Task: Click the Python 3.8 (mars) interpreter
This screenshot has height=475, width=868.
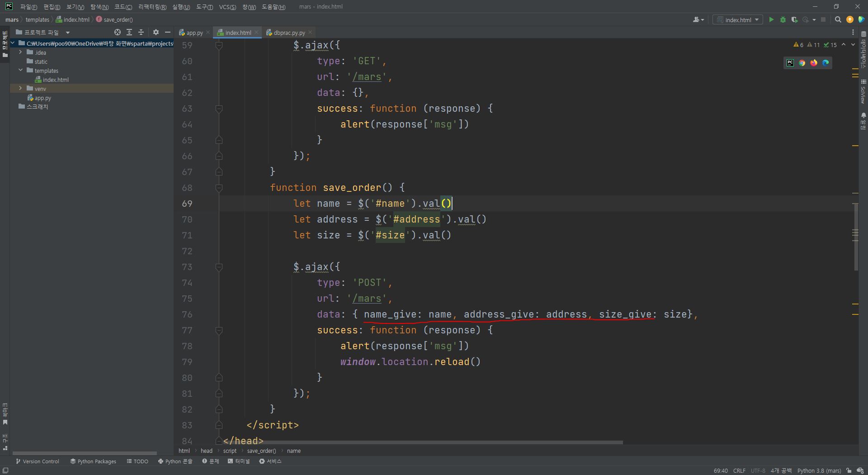Action: point(819,471)
